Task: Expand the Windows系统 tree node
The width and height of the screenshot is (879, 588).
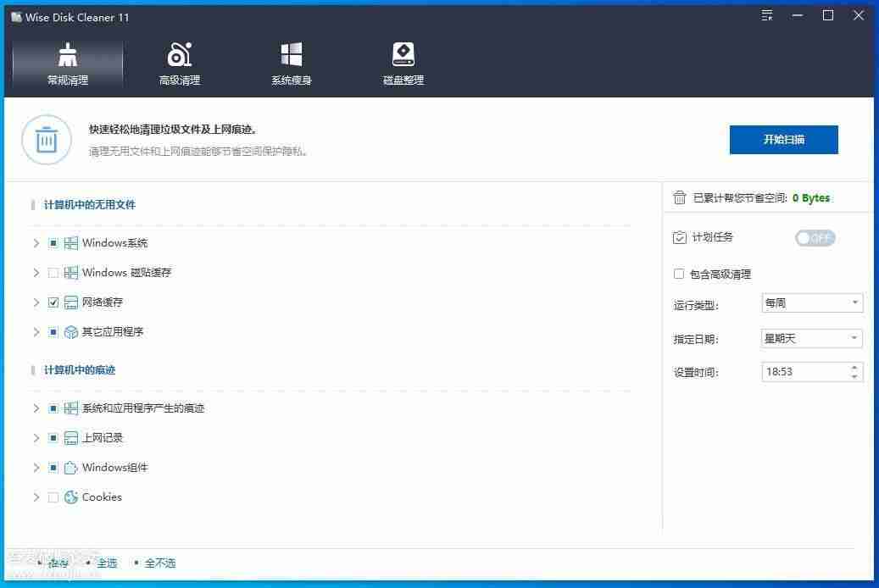Action: pos(36,243)
